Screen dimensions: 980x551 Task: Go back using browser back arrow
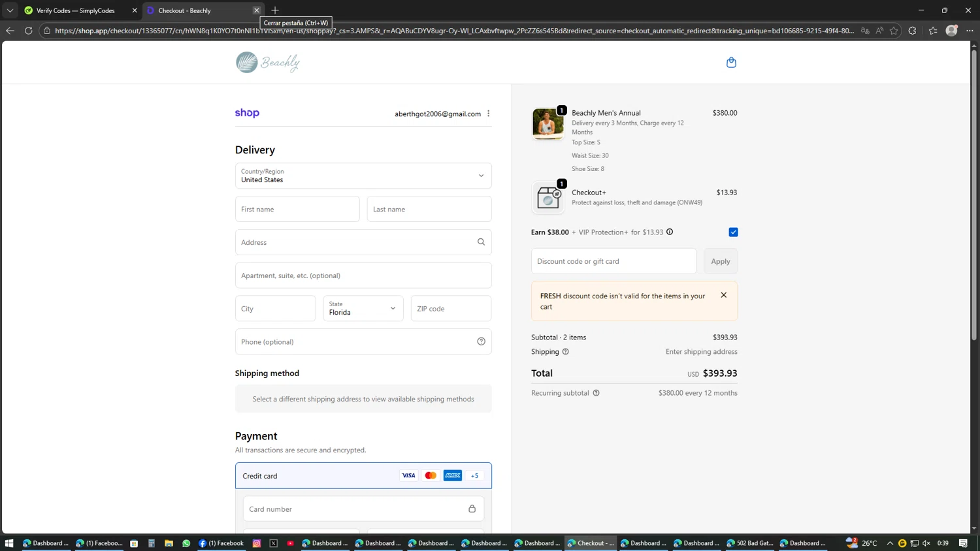click(x=10, y=31)
